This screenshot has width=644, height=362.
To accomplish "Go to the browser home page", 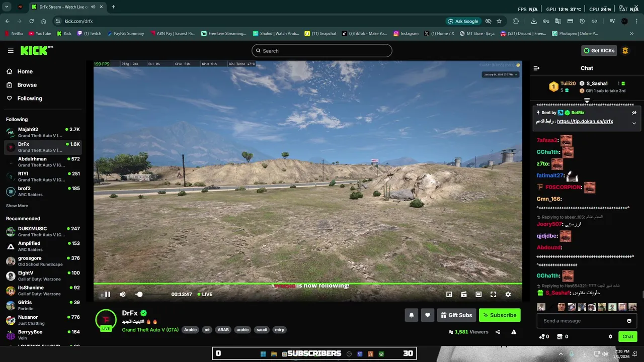I will tap(44, 21).
